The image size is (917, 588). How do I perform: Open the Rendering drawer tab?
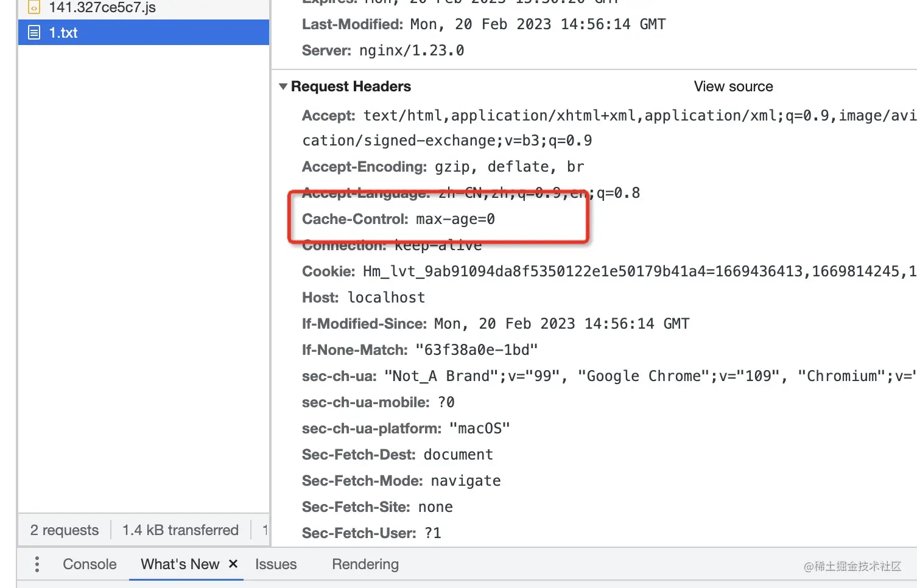click(x=365, y=564)
